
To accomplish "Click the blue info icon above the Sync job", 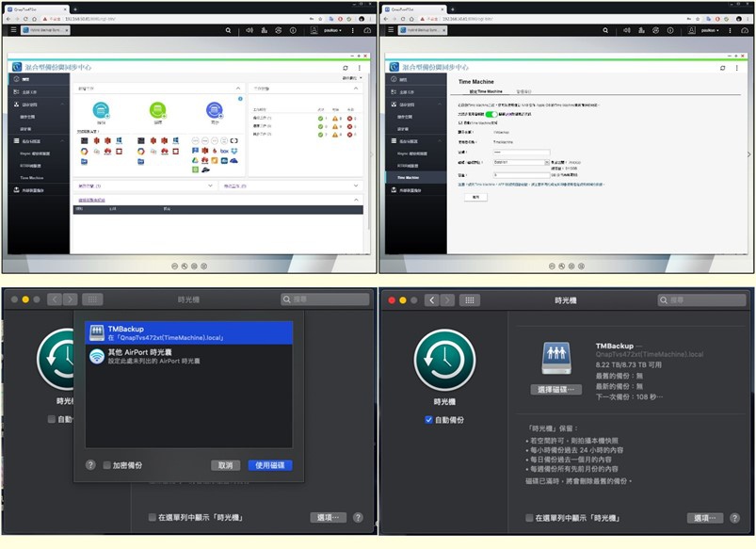I will coord(240,99).
